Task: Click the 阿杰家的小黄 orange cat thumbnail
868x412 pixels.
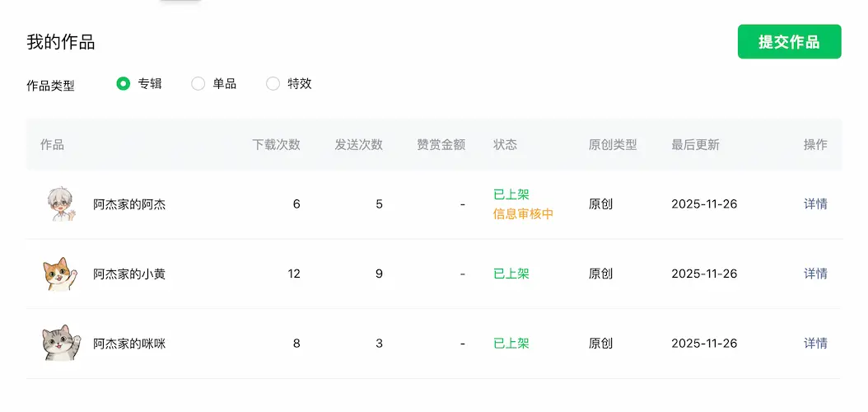Action: (59, 274)
